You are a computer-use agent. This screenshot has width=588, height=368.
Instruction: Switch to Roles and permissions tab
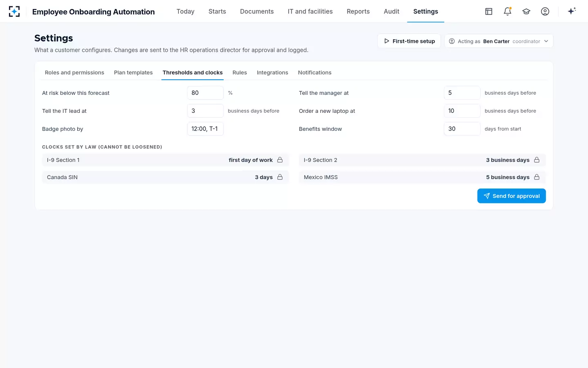(74, 72)
